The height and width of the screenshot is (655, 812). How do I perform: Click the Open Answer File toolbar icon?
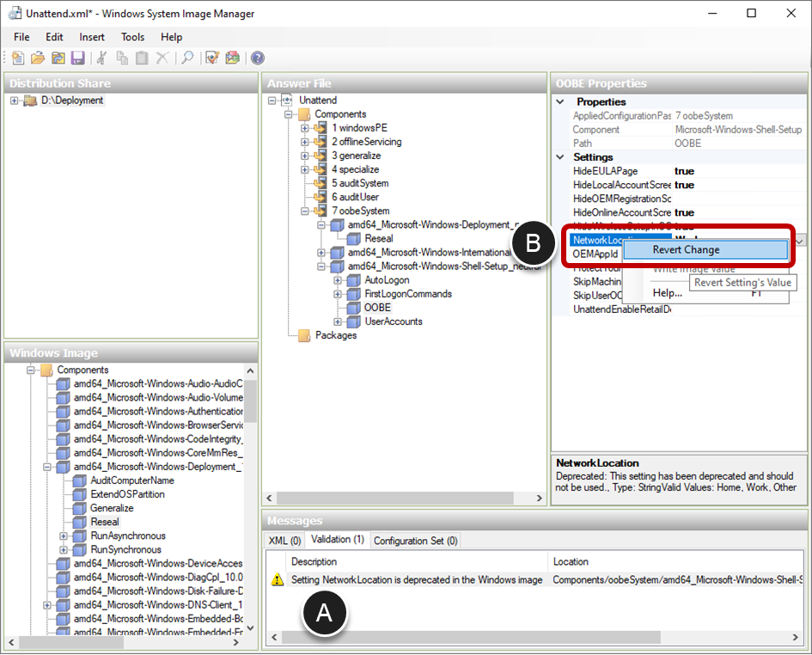click(38, 58)
